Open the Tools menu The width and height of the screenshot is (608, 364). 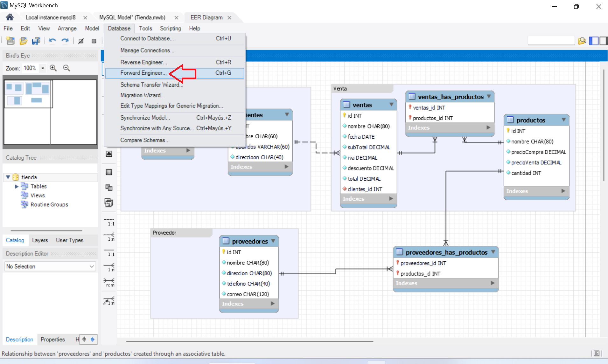pyautogui.click(x=145, y=28)
